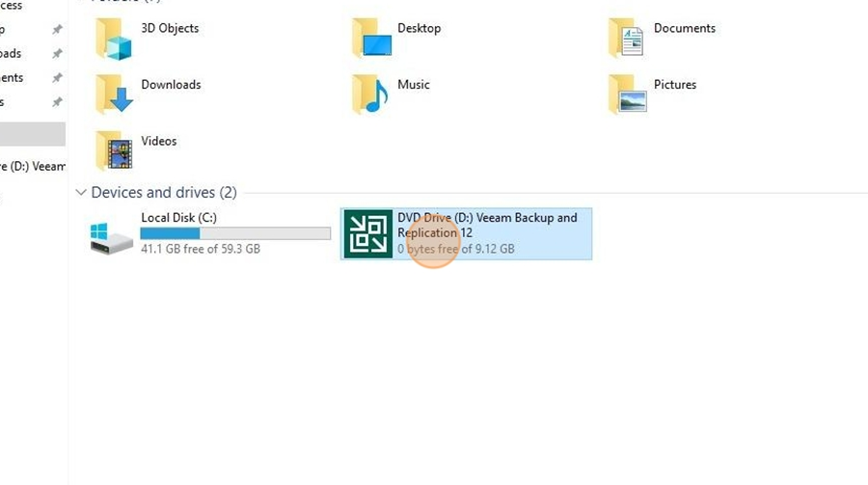Click 'DVD Drive (D:) Veeam Backup' label
The height and width of the screenshot is (485, 868).
click(x=487, y=226)
